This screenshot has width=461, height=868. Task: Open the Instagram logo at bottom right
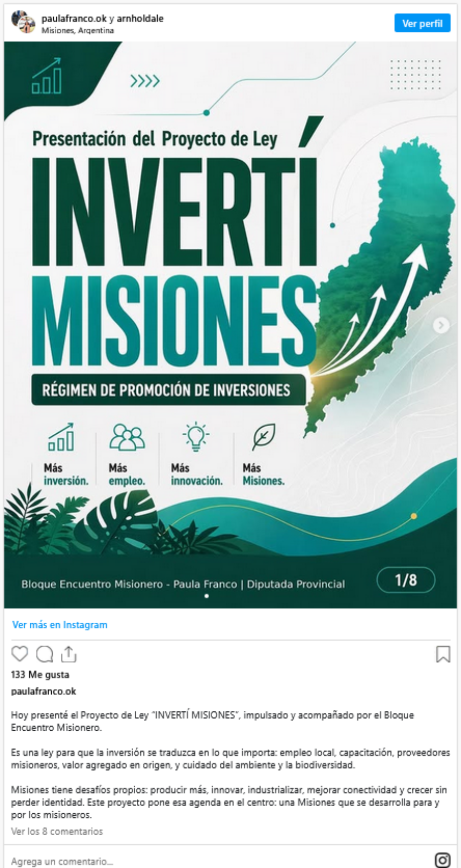tap(443, 860)
